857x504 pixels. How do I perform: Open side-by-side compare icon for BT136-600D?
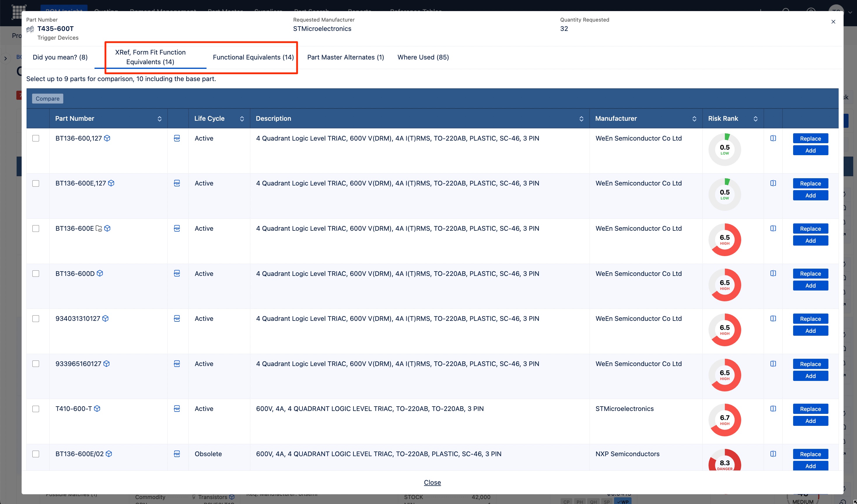point(773,273)
